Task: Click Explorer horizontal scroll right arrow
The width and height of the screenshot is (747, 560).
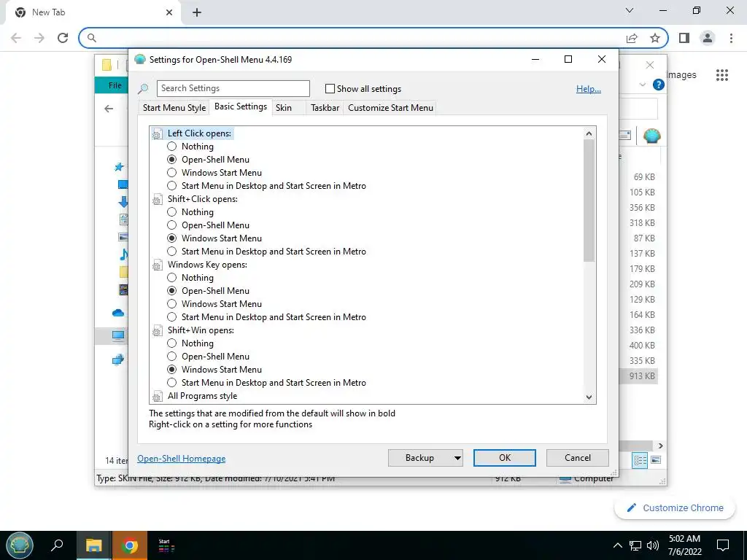Action: click(x=660, y=446)
